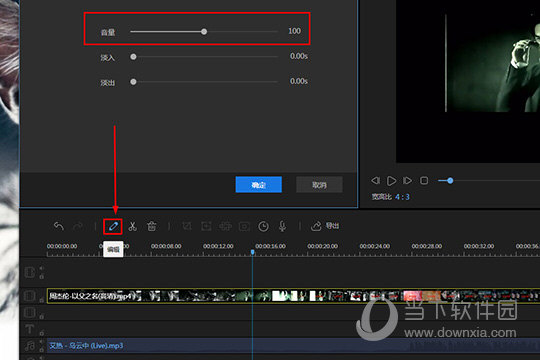This screenshot has height=360, width=540.
Task: Move the 淡入 fade-in slider handle
Action: [133, 57]
